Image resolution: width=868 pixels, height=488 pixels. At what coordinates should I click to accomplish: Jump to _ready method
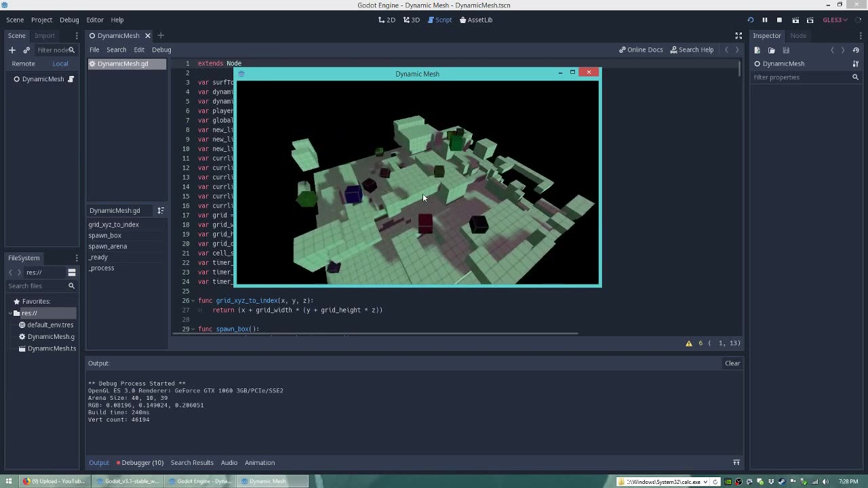point(98,257)
